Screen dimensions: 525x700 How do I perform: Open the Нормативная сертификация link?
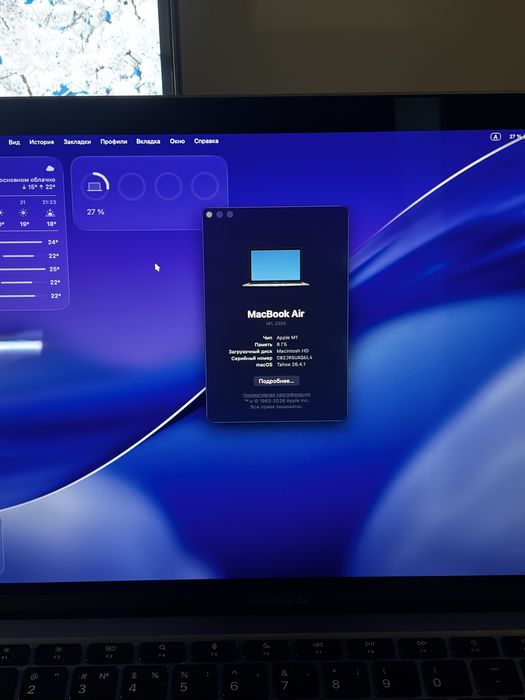[276, 395]
